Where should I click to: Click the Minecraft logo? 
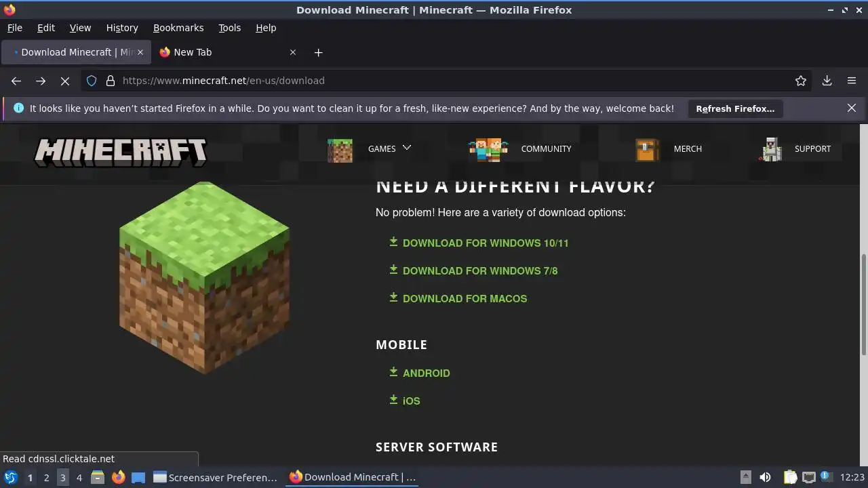pos(121,152)
